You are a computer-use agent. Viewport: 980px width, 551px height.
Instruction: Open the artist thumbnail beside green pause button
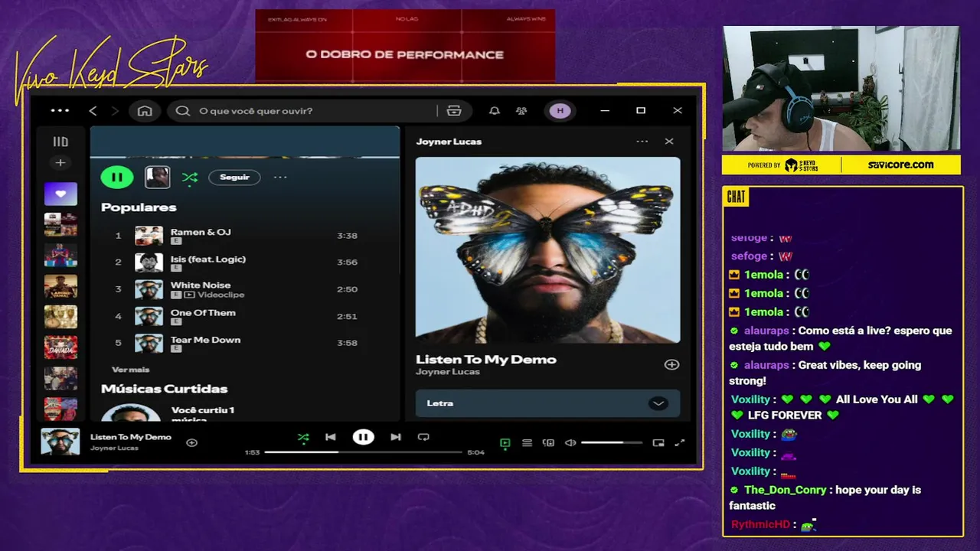[158, 178]
